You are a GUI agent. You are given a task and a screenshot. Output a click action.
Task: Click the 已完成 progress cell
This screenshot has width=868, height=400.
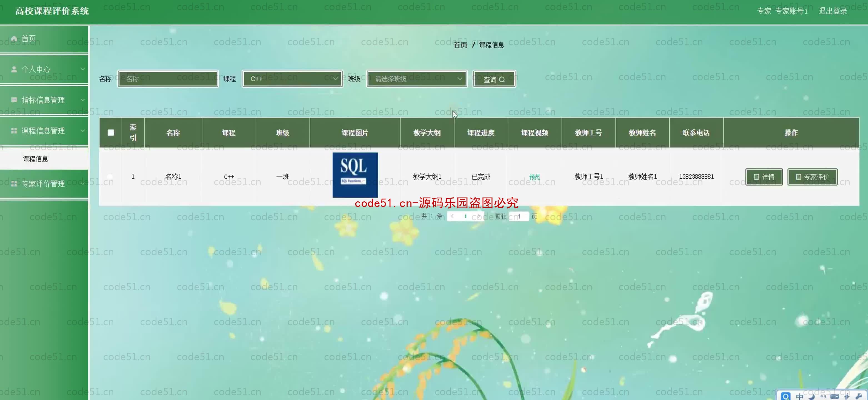[x=481, y=177]
